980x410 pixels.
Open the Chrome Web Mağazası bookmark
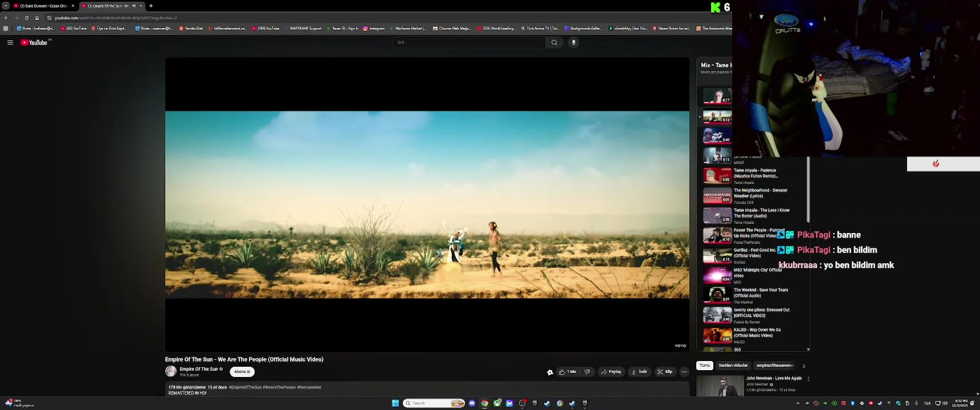452,28
